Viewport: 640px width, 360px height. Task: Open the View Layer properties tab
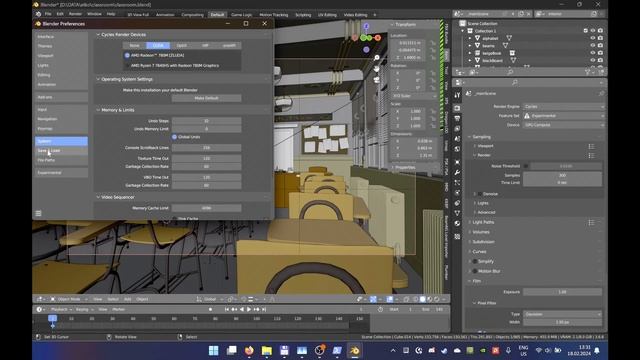click(x=457, y=129)
